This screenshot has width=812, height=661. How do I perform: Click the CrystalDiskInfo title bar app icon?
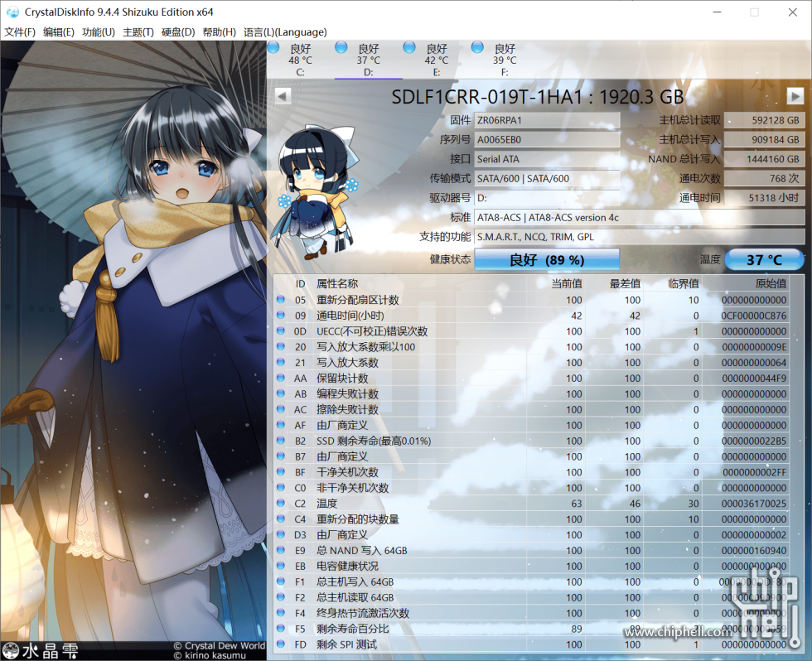tap(12, 12)
